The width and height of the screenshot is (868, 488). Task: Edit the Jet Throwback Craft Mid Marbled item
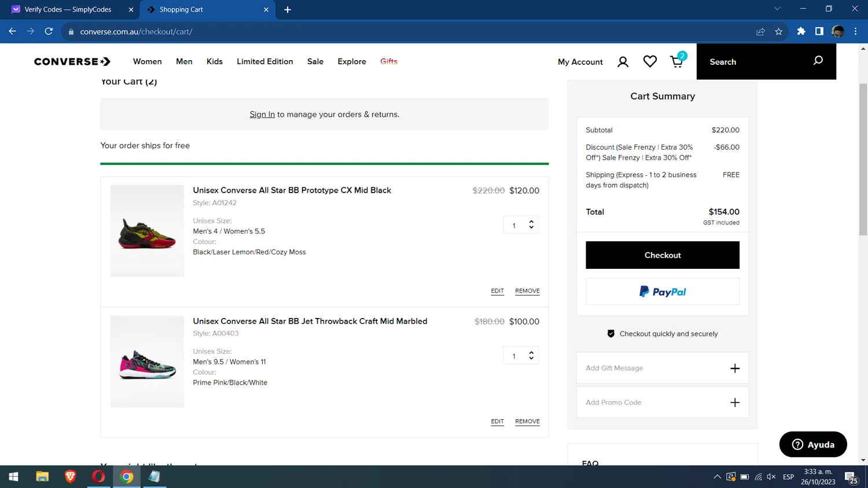[x=497, y=422]
